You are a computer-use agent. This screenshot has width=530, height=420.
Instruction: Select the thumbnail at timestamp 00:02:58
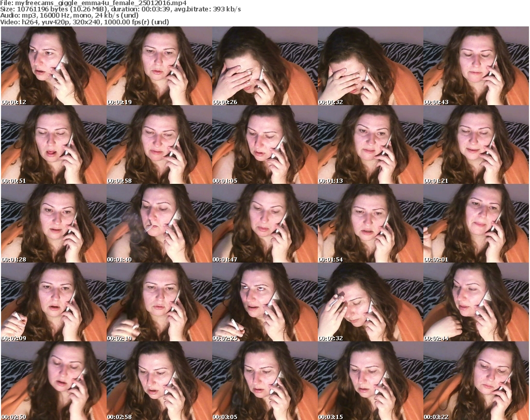159,381
